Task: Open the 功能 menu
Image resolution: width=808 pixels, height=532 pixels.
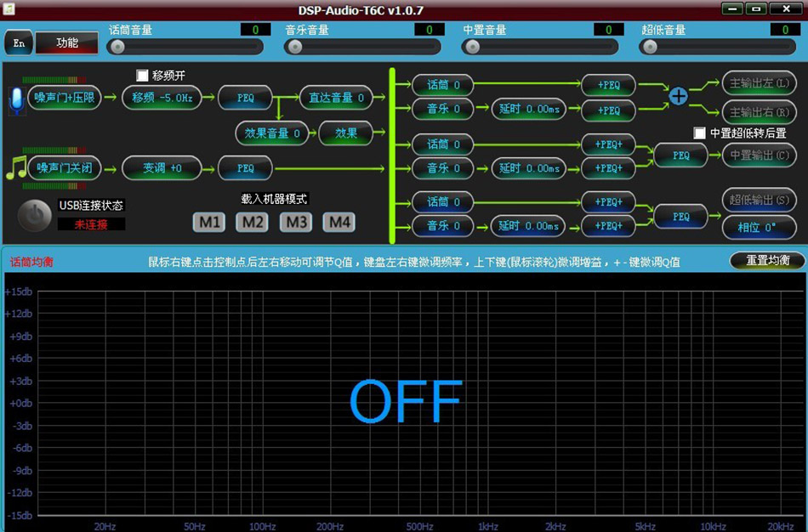Action: (x=67, y=42)
